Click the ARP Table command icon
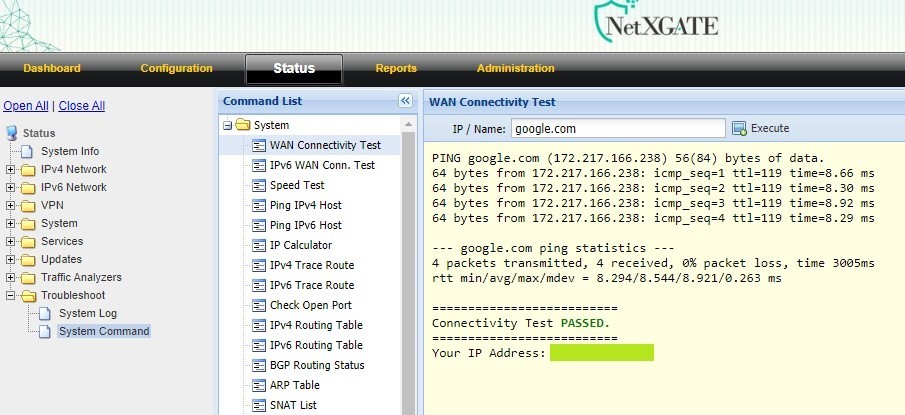The height and width of the screenshot is (415, 905). 260,385
